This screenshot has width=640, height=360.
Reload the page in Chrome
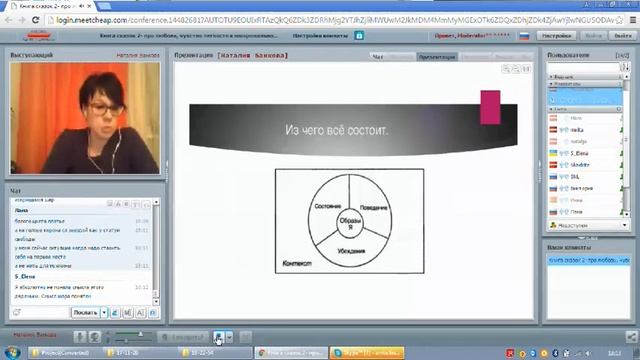coord(36,20)
